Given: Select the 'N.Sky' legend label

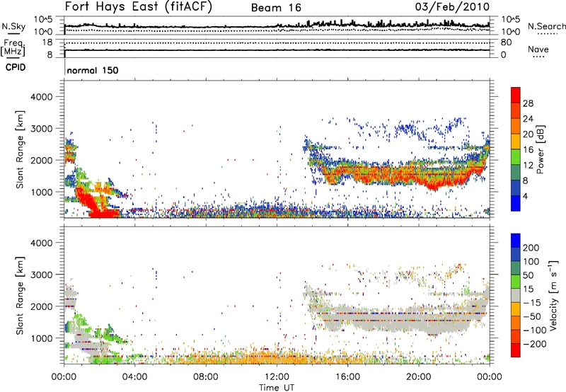Looking at the screenshot, I should coord(13,26).
